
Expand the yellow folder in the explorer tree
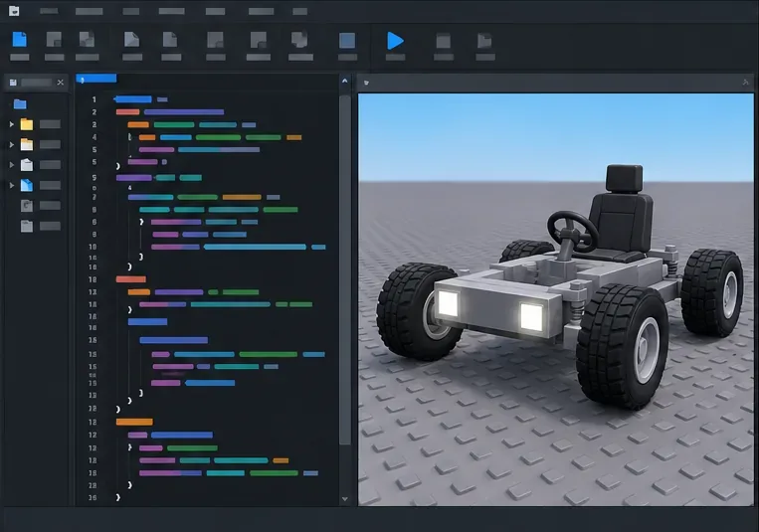click(x=12, y=124)
